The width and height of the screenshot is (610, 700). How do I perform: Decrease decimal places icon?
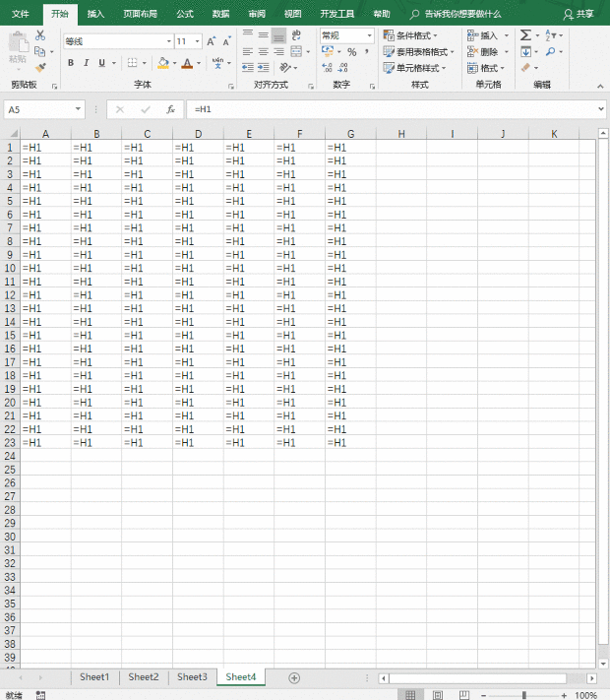coord(342,67)
